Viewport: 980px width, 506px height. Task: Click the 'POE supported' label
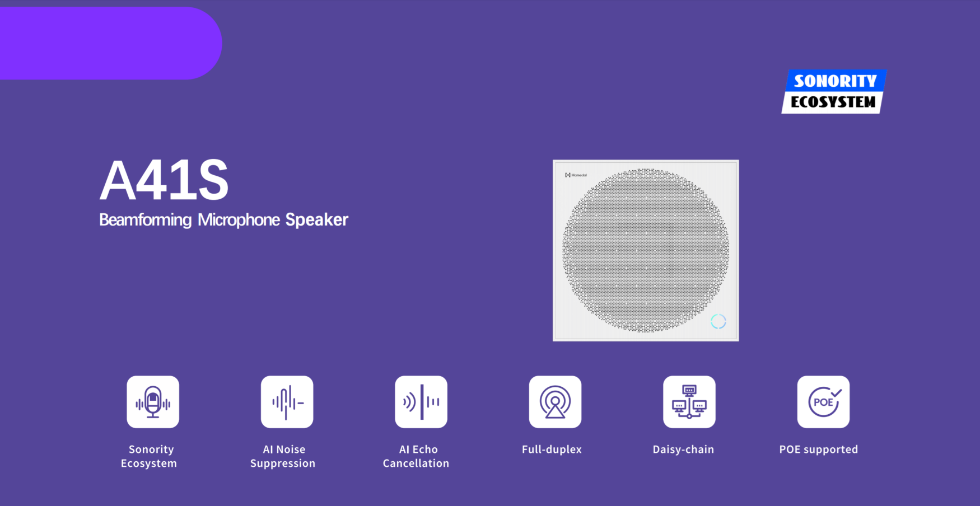818,449
